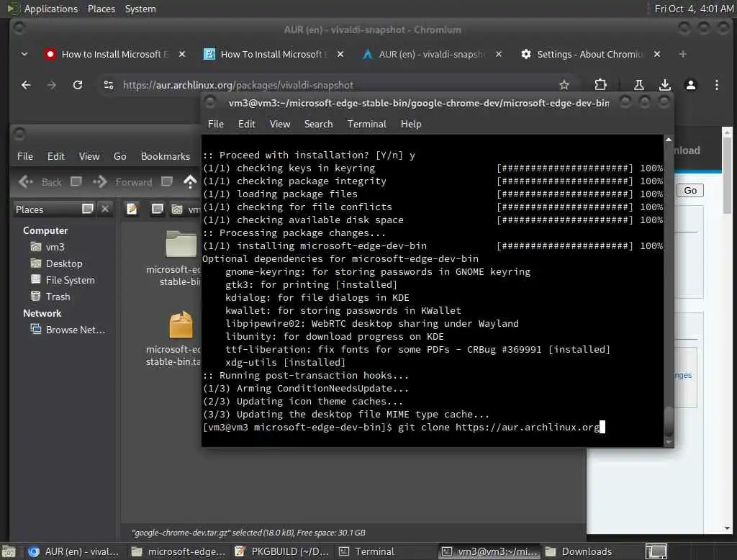Open terminal Search menu
This screenshot has width=737, height=560.
pos(318,124)
